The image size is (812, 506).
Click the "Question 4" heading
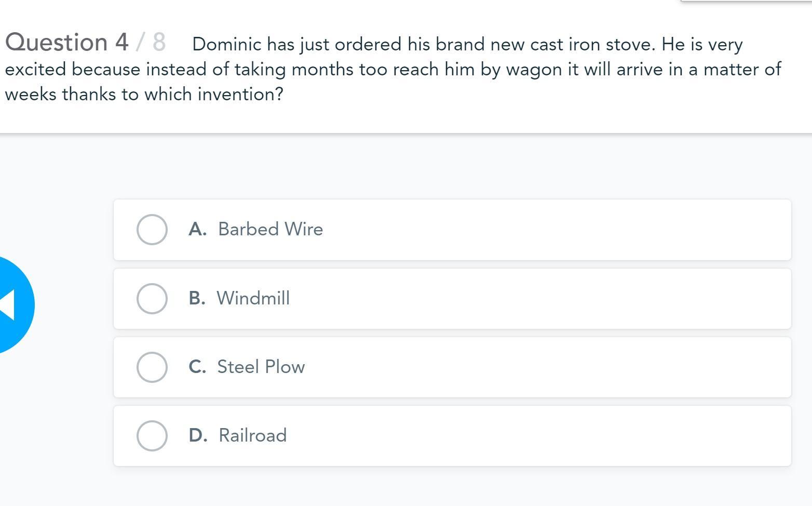[x=66, y=42]
